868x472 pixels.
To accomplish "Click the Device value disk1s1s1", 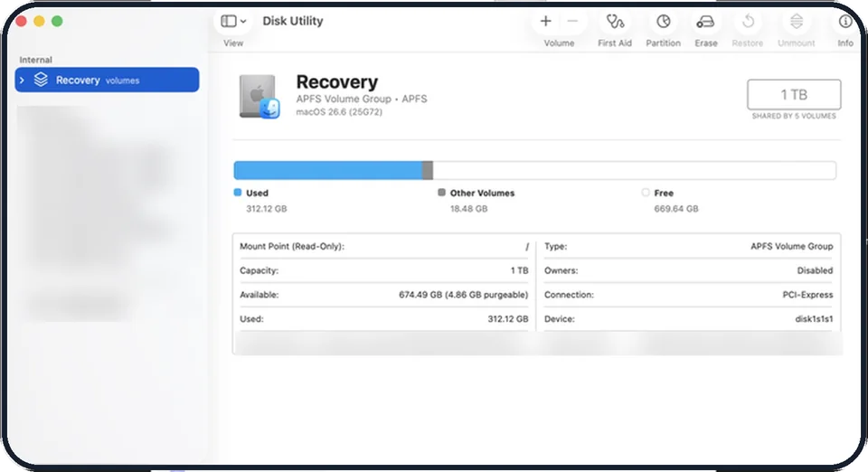I will click(814, 319).
